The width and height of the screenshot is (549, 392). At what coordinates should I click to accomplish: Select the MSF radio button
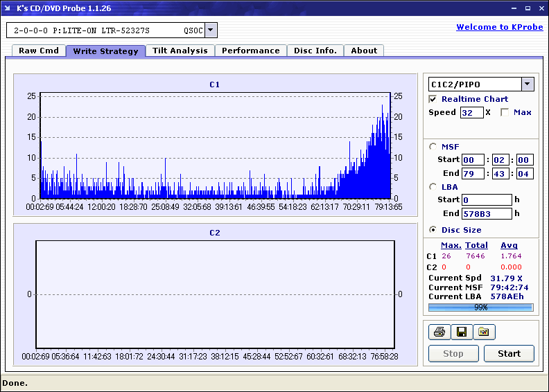click(x=433, y=147)
